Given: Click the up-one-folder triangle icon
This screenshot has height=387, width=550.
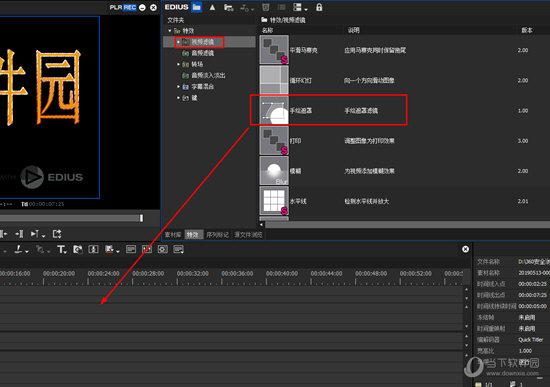Looking at the screenshot, I should coord(212,7).
